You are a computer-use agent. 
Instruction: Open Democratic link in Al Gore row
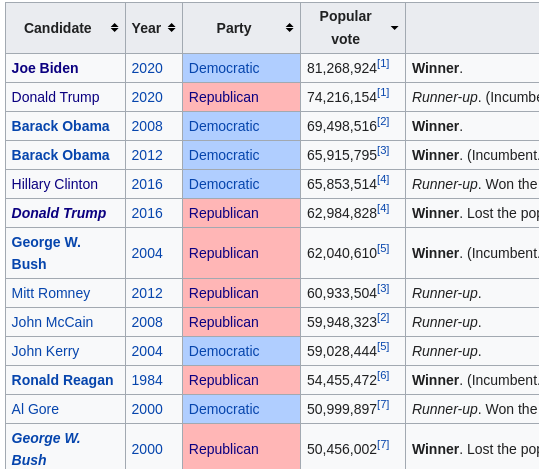click(224, 409)
